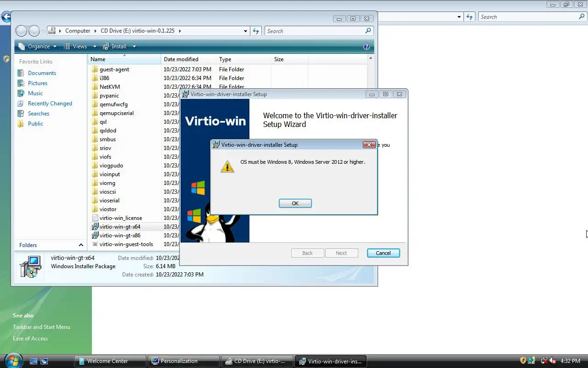Click the Explorer search magnifier icon
The image size is (588, 368).
368,31
